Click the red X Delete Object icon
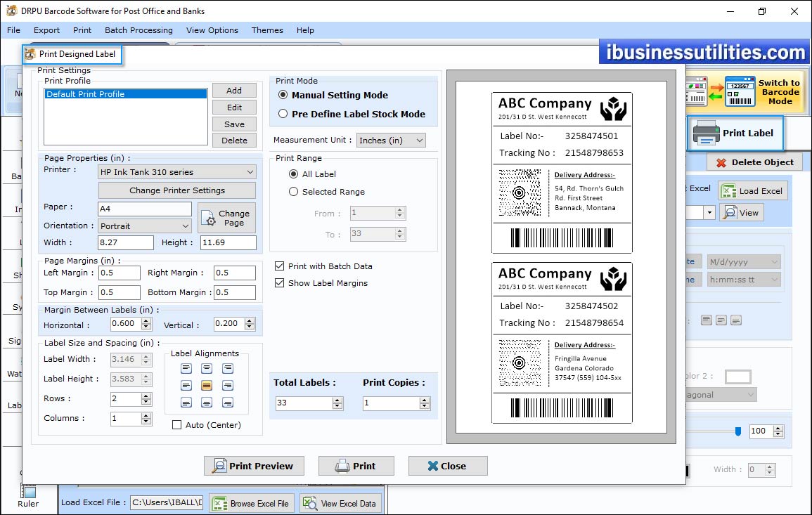 pyautogui.click(x=721, y=162)
